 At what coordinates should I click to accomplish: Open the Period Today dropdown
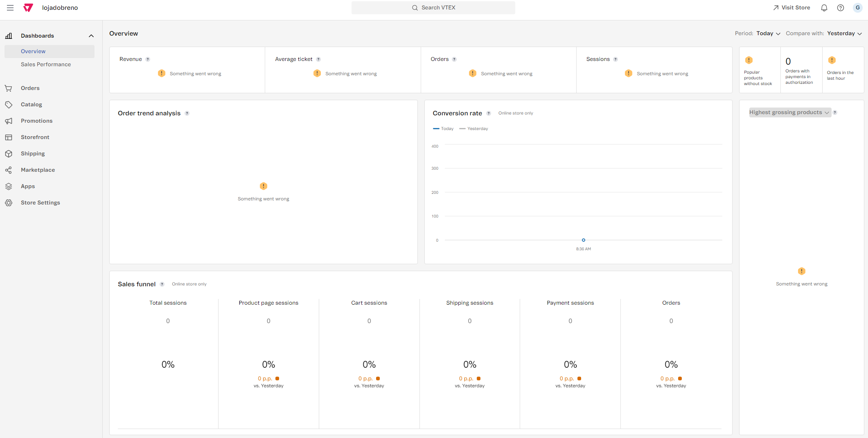pyautogui.click(x=768, y=34)
